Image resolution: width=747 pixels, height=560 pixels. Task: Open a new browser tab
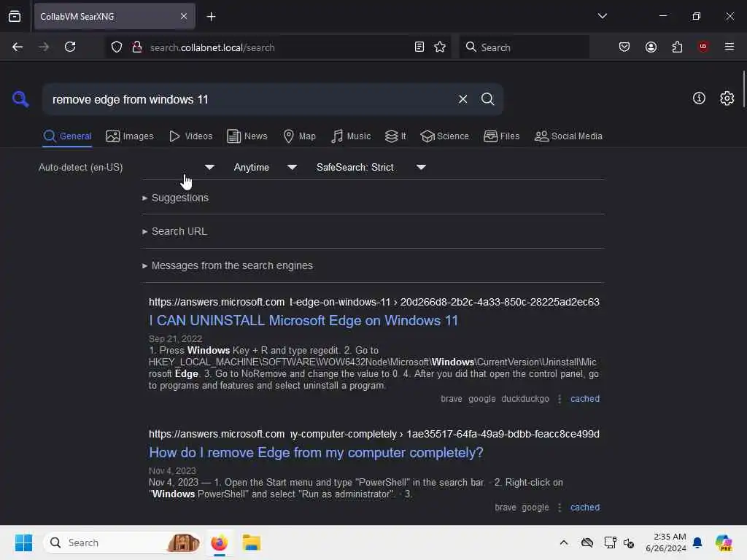pyautogui.click(x=211, y=17)
